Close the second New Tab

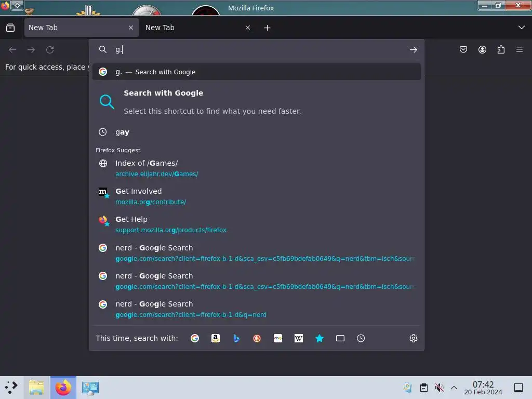248,28
